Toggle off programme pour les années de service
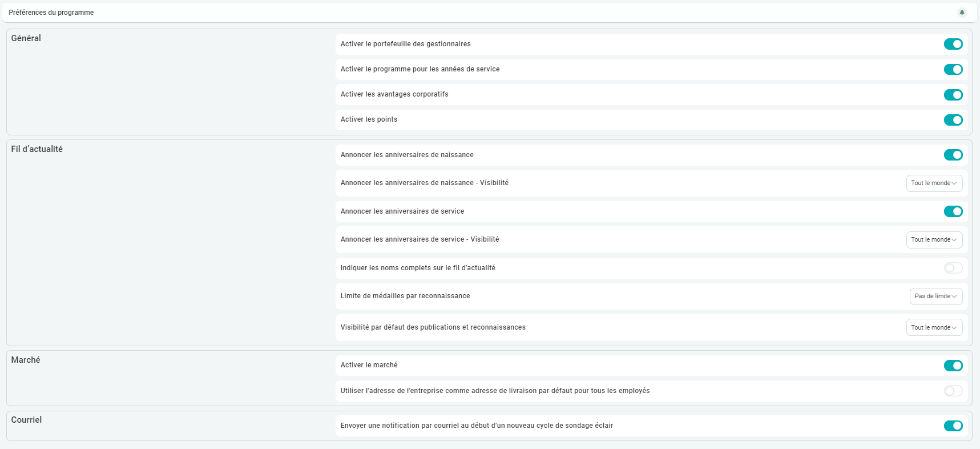 [x=953, y=70]
